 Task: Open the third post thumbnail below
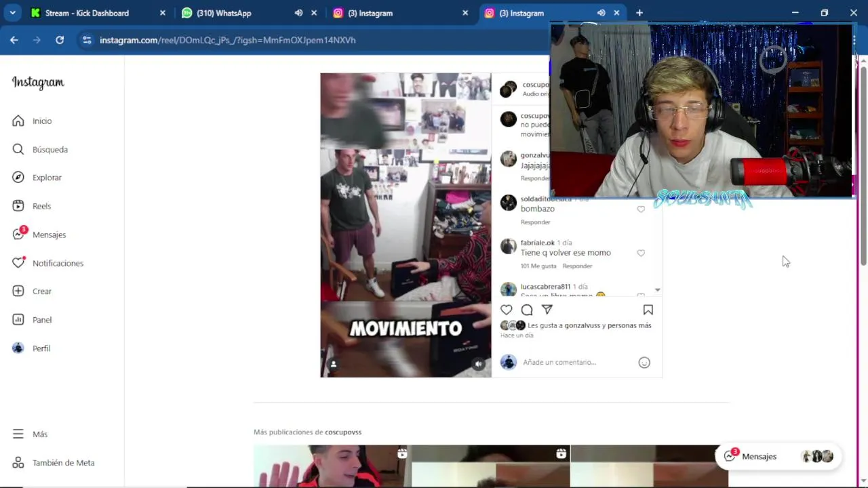[x=650, y=466]
